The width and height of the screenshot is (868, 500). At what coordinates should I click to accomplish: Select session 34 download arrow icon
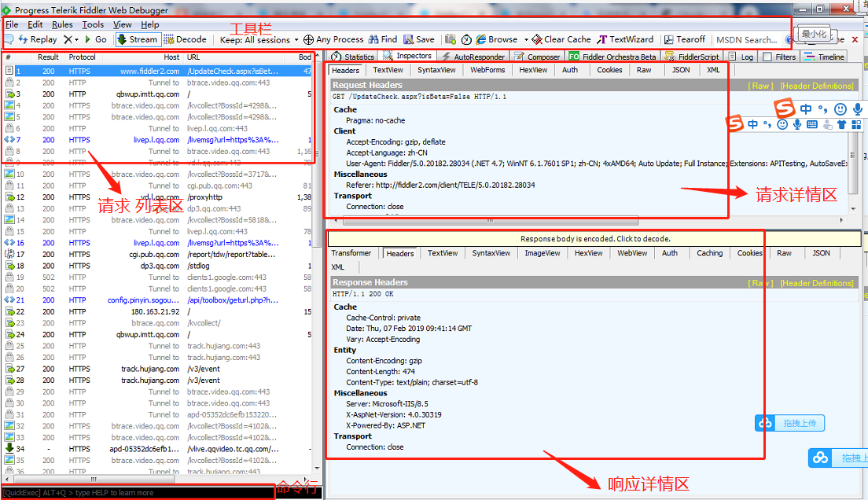tap(9, 448)
